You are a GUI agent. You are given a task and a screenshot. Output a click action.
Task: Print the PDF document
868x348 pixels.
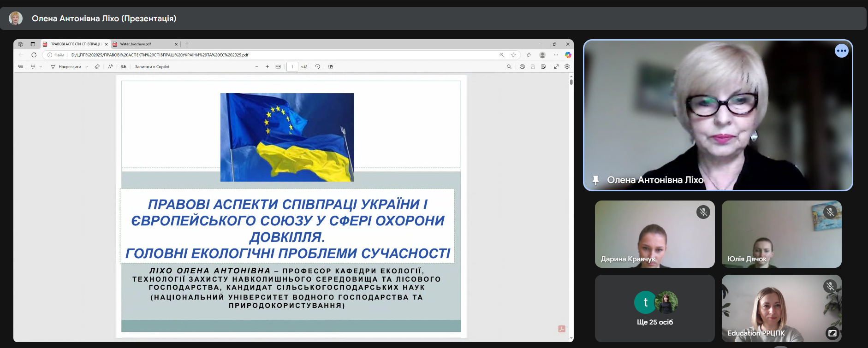coord(522,67)
